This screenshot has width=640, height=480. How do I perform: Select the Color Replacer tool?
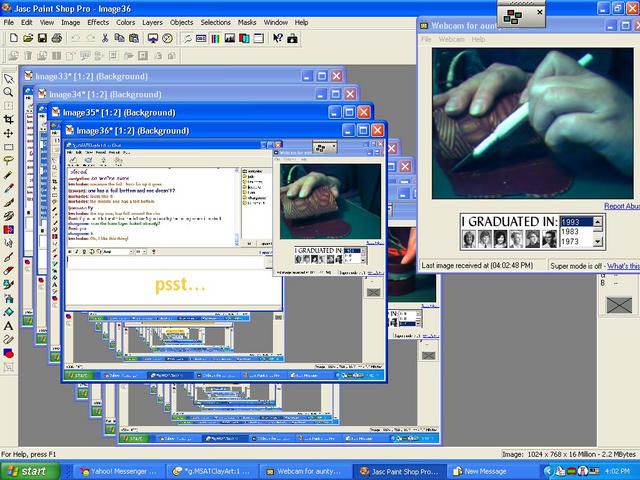pyautogui.click(x=9, y=229)
